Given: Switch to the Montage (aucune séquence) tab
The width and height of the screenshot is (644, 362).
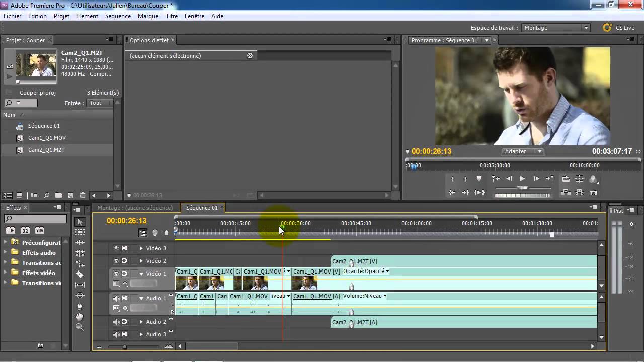Looking at the screenshot, I should pyautogui.click(x=135, y=208).
